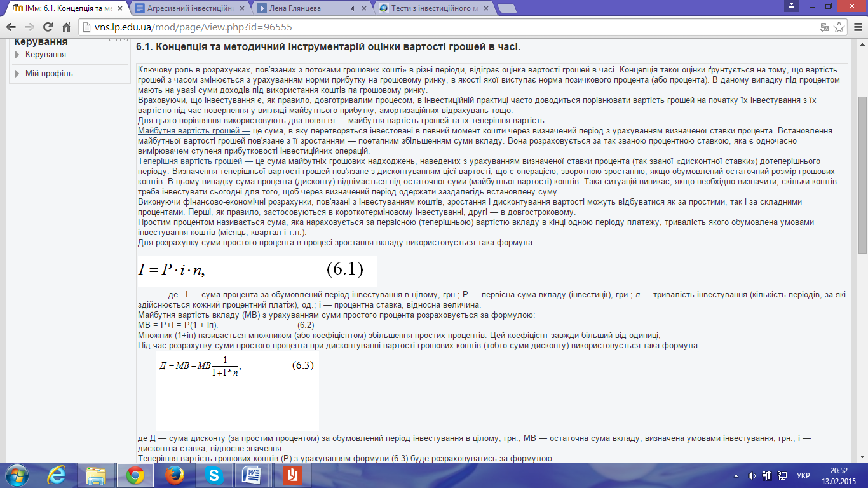Open the network status tray icon
The height and width of the screenshot is (488, 868).
pyautogui.click(x=782, y=476)
